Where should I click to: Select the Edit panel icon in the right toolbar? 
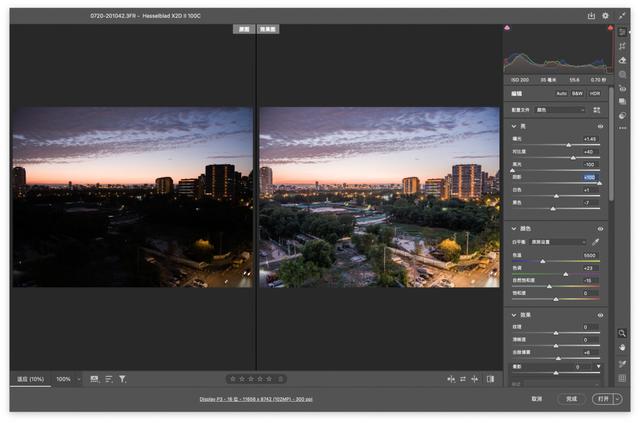pos(622,32)
